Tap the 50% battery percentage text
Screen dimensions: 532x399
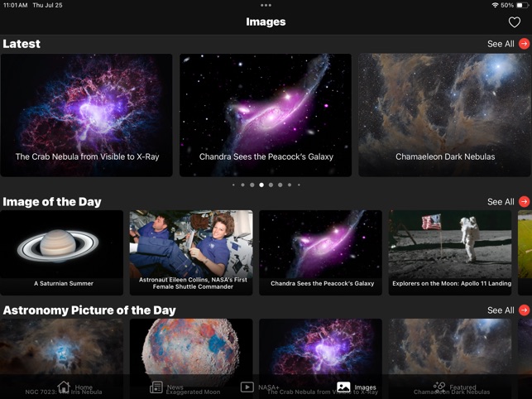(507, 5)
